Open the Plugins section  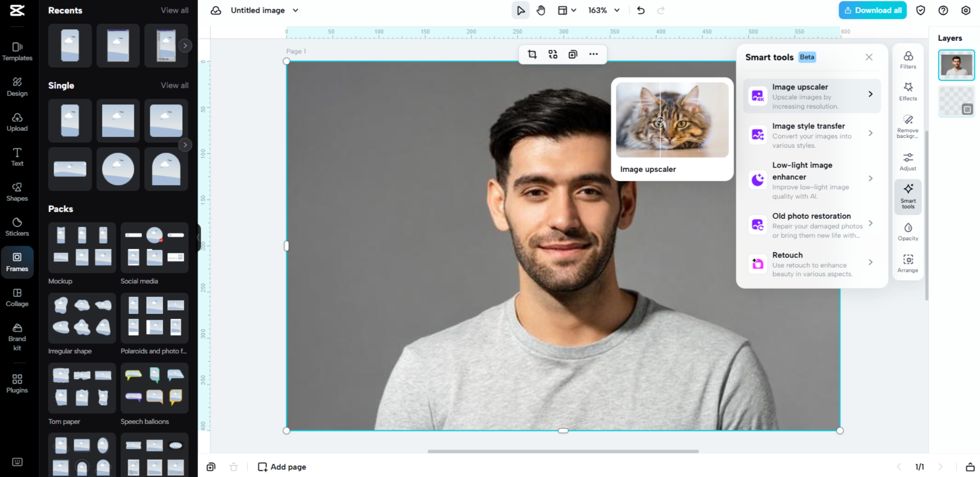coord(17,383)
